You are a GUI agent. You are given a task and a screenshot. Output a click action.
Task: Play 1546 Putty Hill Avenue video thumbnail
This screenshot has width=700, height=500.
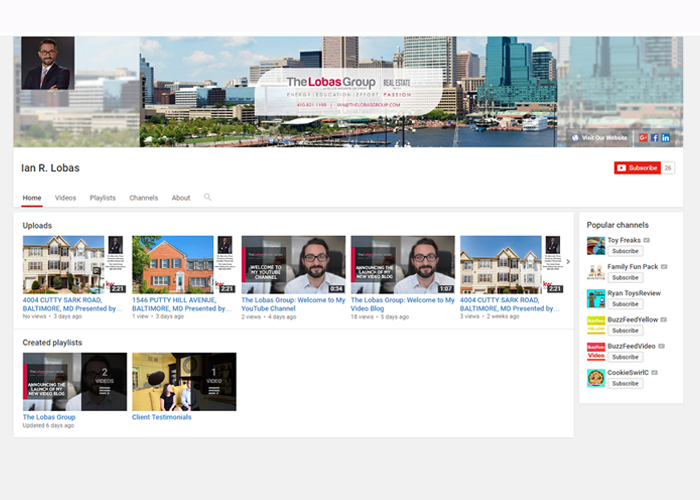[184, 265]
